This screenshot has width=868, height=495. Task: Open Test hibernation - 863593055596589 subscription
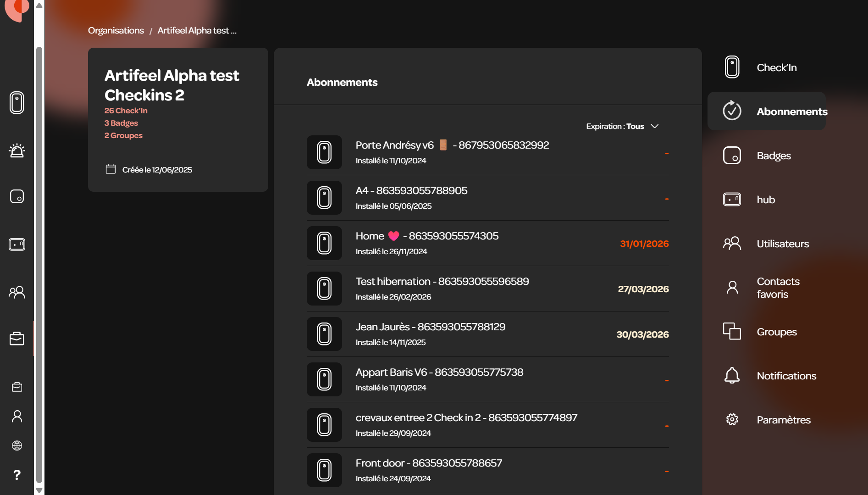[x=488, y=289]
